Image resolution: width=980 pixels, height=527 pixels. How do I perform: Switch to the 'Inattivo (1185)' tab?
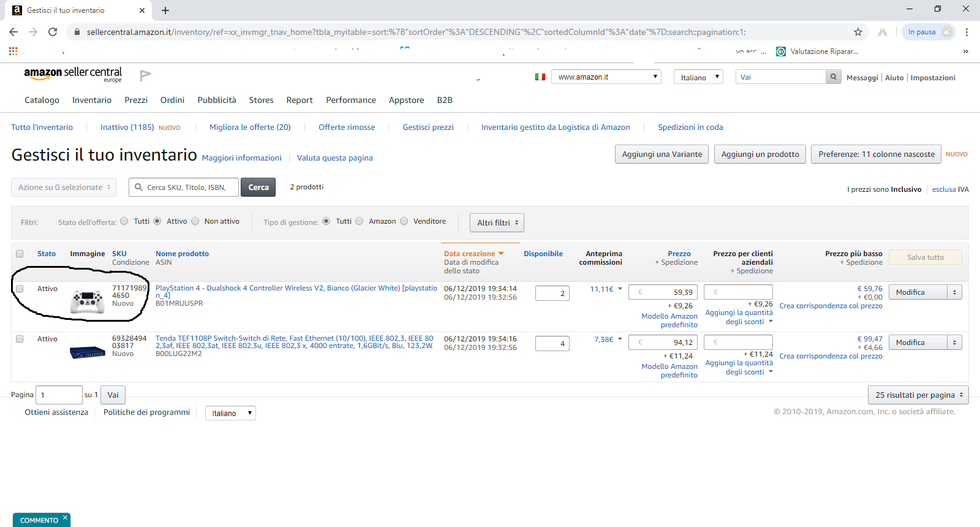127,127
